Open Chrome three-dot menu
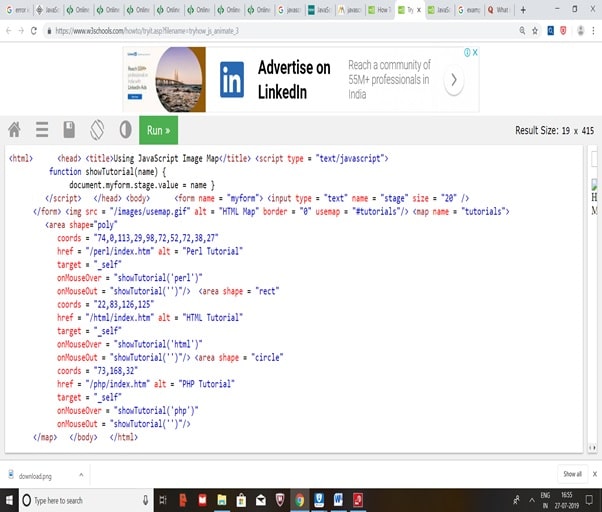The image size is (602, 512). [593, 31]
